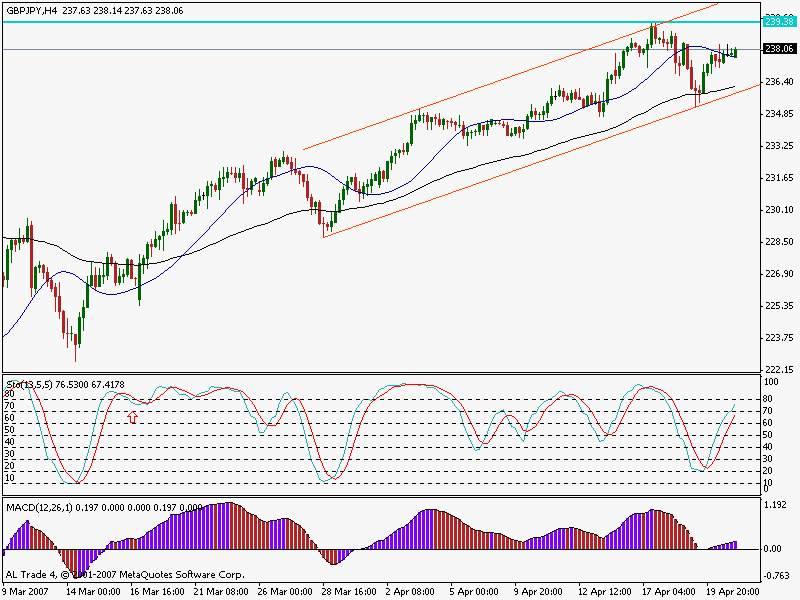Click the 28 Mar 16:00 date label

click(349, 592)
